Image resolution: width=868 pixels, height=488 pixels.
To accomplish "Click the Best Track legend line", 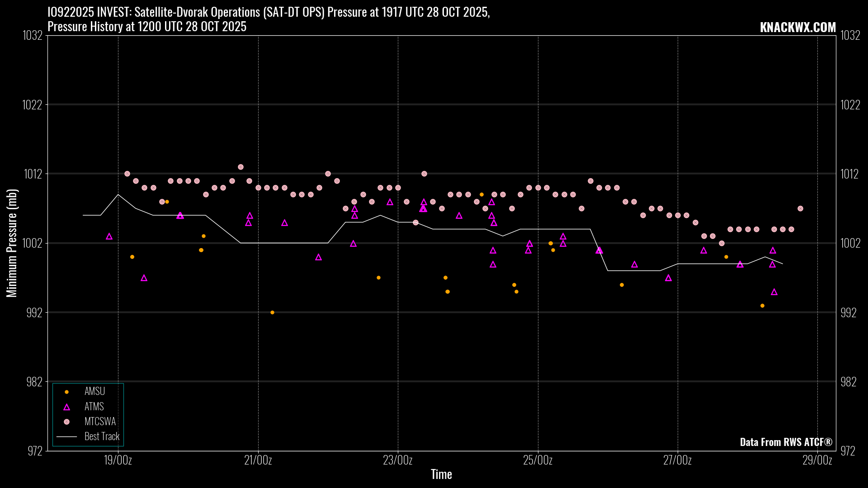I will point(66,437).
